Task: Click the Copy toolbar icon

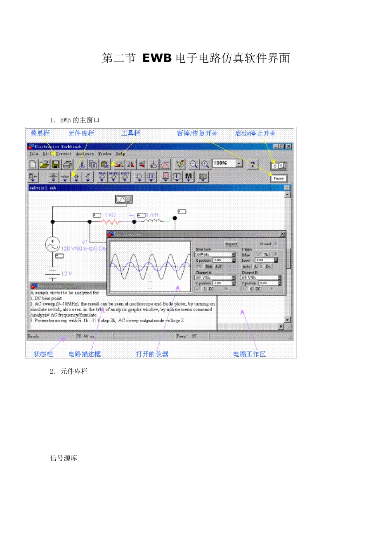Action: click(x=93, y=164)
